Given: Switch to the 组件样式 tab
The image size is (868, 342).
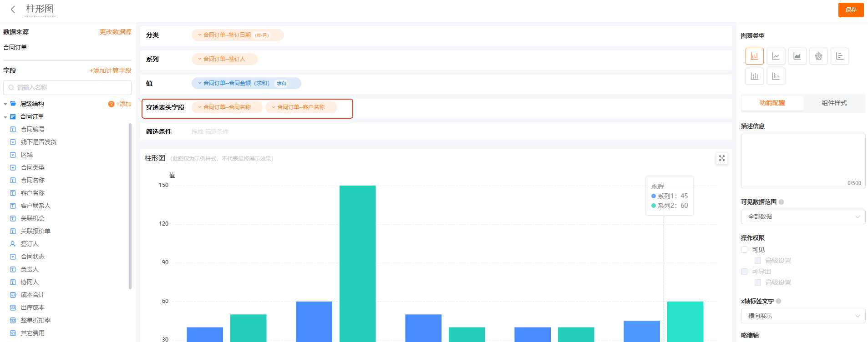Looking at the screenshot, I should click(834, 103).
